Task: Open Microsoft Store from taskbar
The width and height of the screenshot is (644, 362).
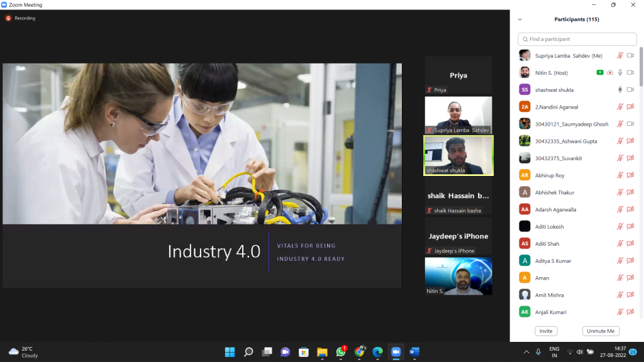Action: tap(304, 352)
